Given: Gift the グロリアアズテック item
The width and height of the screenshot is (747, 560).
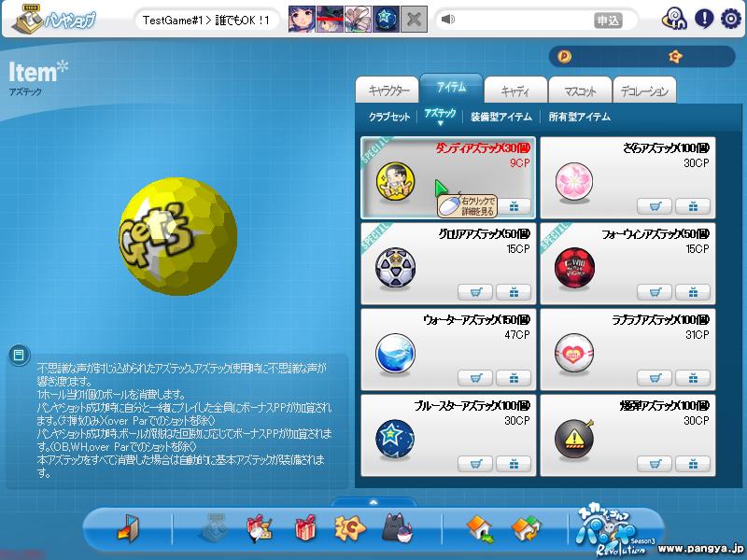Looking at the screenshot, I should coord(514,292).
